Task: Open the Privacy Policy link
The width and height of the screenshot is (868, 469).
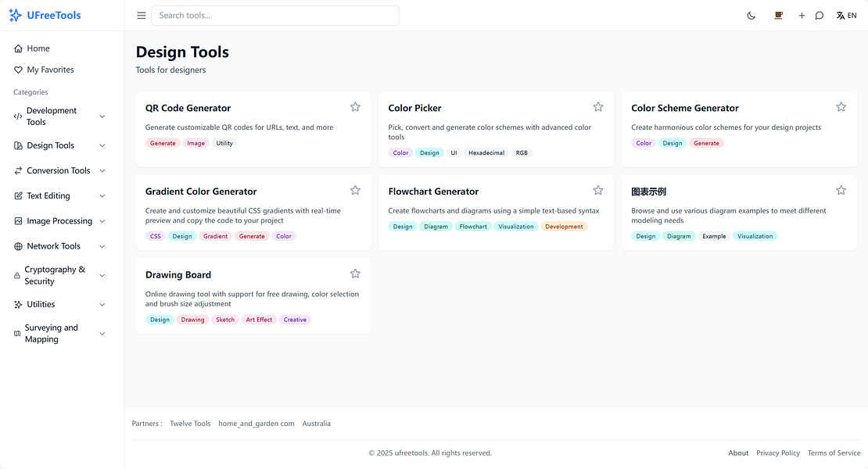Action: (x=778, y=453)
